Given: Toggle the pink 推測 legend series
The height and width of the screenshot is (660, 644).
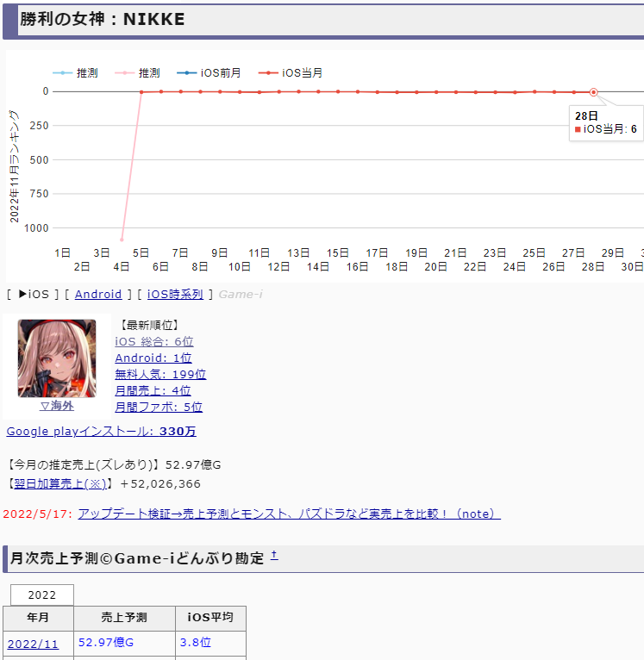Looking at the screenshot, I should click(x=137, y=73).
